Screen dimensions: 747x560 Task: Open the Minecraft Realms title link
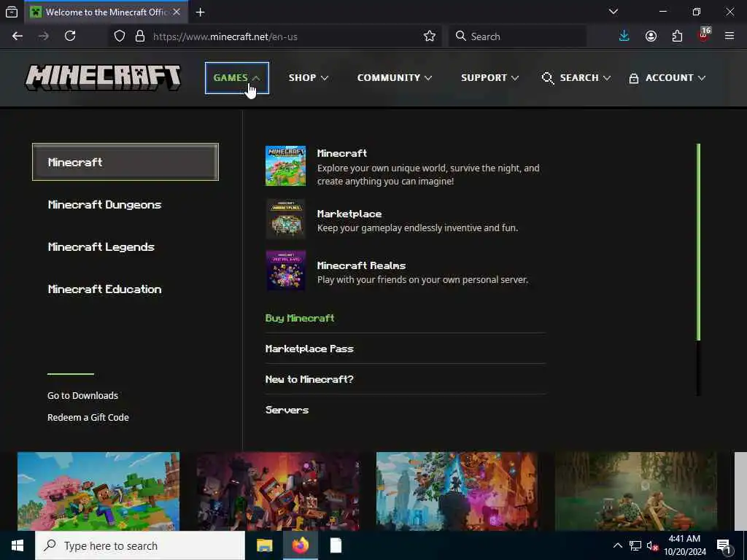click(x=362, y=265)
